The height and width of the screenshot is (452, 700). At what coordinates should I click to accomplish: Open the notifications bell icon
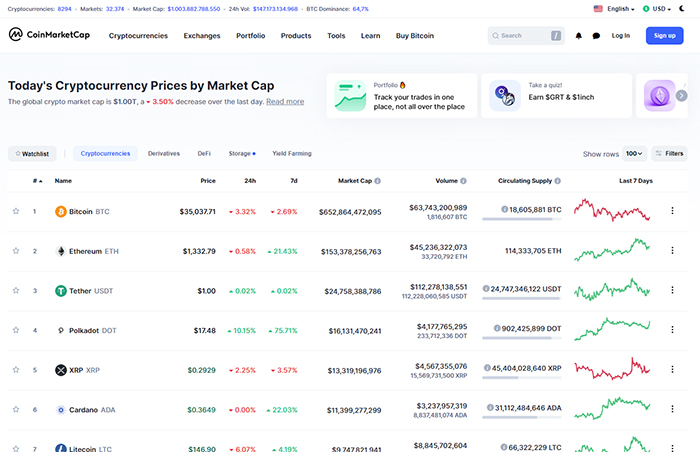pyautogui.click(x=579, y=36)
